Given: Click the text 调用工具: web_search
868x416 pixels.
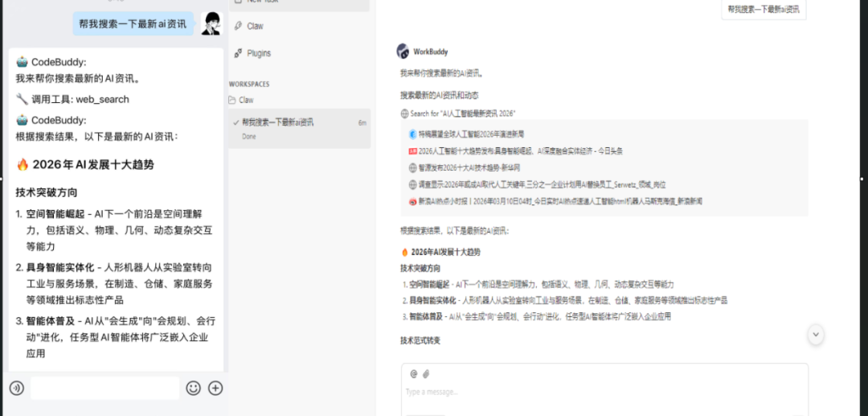Looking at the screenshot, I should pos(80,100).
